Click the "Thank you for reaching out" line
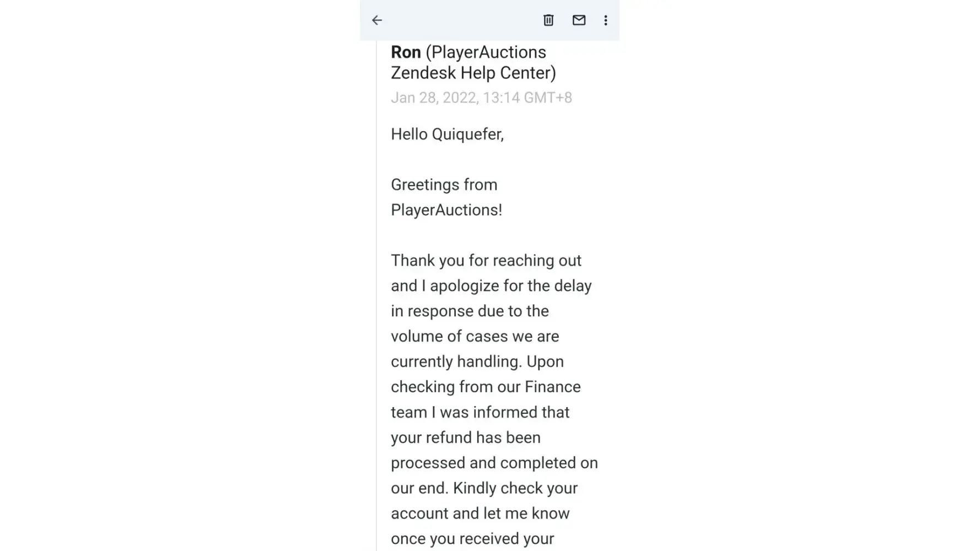This screenshot has height=551, width=980. click(x=486, y=261)
